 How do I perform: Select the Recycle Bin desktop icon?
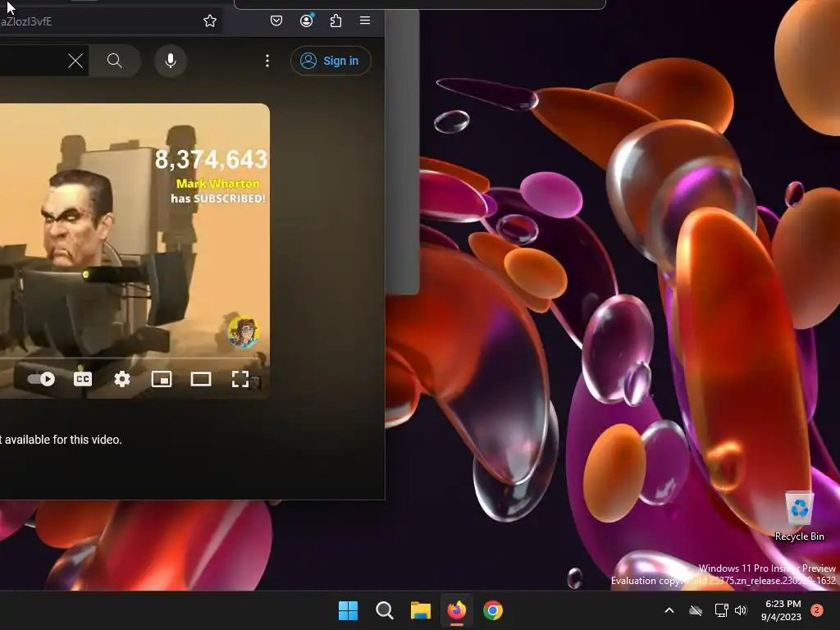[x=799, y=516]
